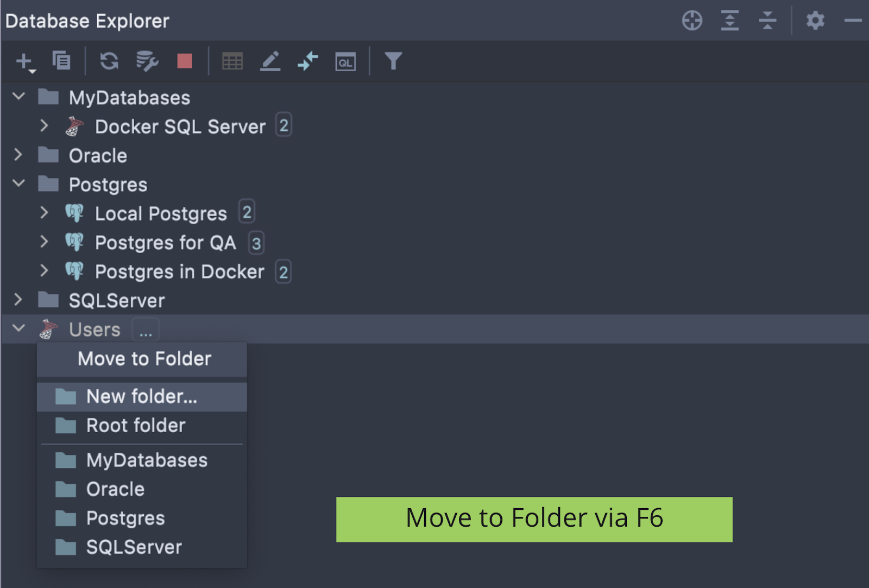Click the locate target crosshair icon

692,21
